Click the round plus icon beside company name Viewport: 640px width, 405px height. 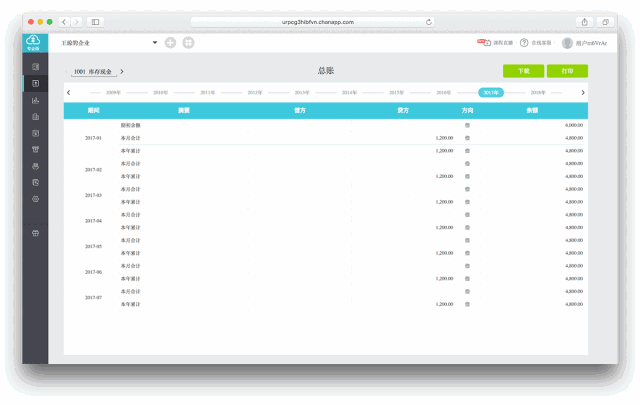pos(170,43)
